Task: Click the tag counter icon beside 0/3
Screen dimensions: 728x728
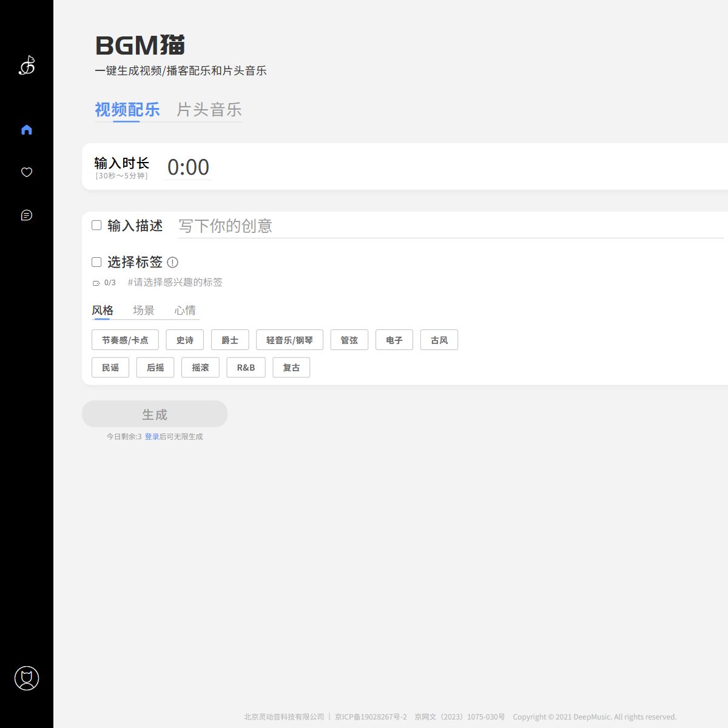Action: tap(96, 283)
